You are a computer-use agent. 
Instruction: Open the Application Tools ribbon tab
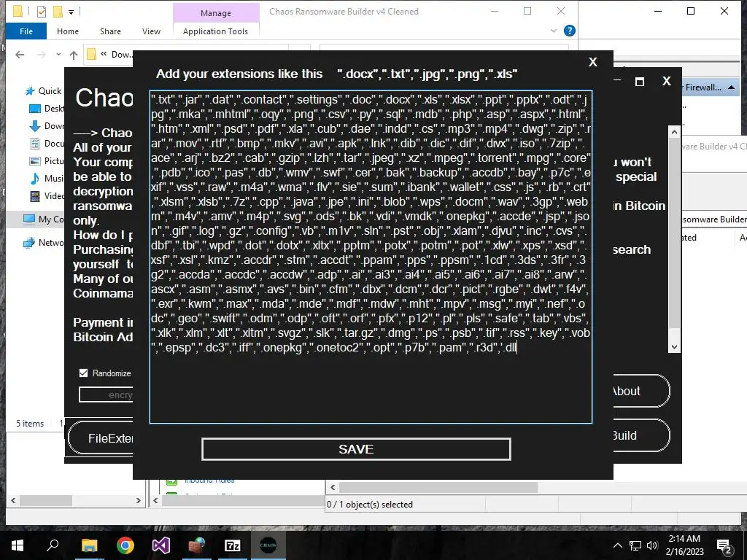point(215,31)
